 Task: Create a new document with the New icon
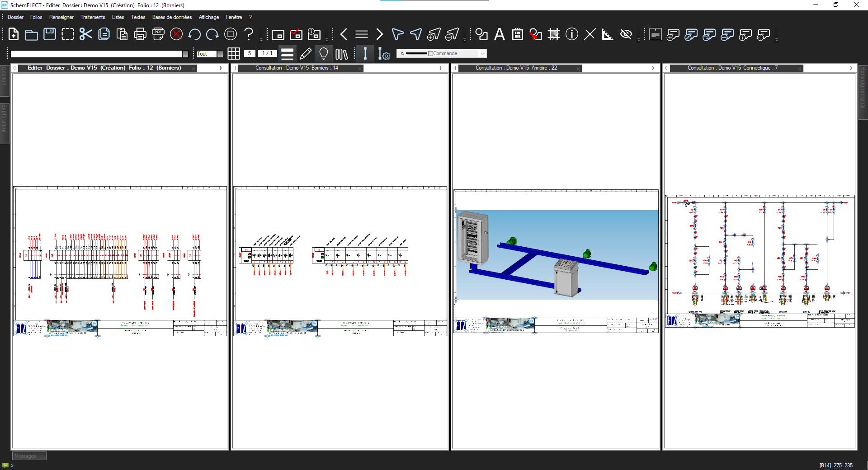tap(14, 34)
